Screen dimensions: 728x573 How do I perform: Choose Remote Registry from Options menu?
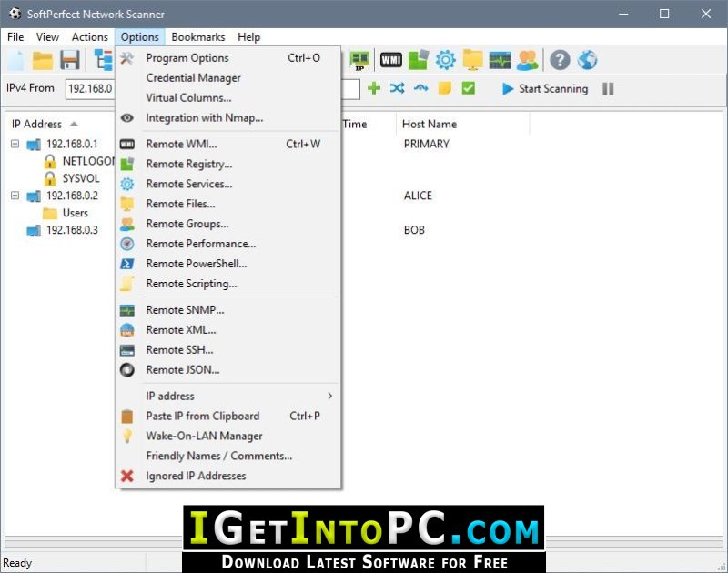228,164
